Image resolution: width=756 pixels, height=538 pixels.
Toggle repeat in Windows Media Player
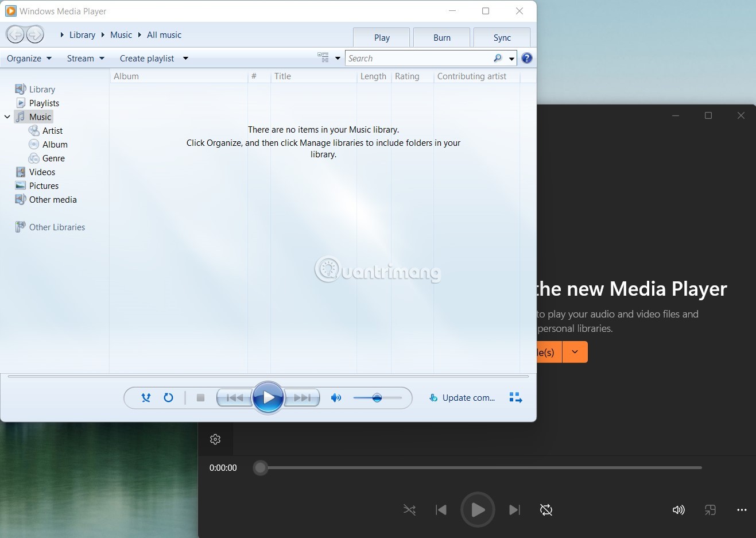pos(168,397)
